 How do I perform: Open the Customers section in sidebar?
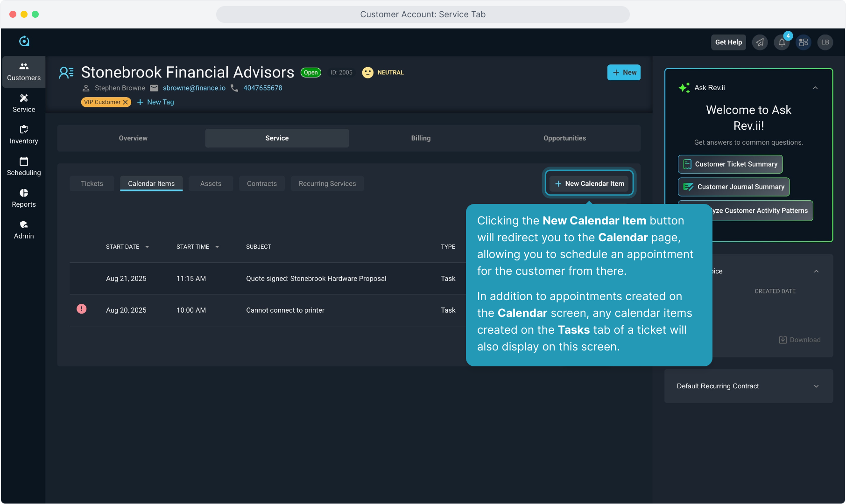[x=24, y=71]
